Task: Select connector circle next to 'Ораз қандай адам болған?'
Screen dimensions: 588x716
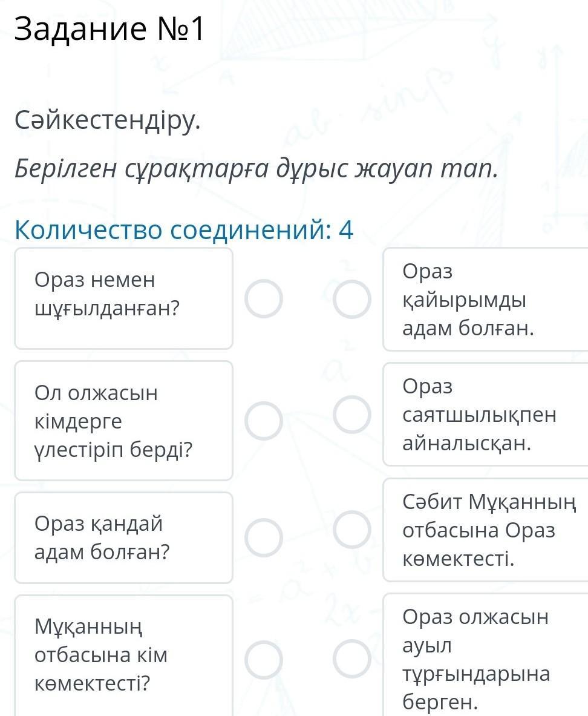Action: pos(263,537)
